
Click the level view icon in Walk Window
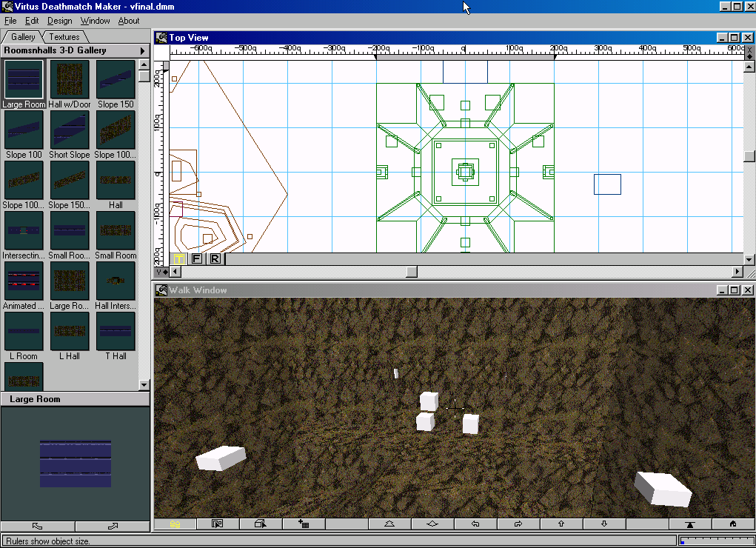tap(690, 524)
